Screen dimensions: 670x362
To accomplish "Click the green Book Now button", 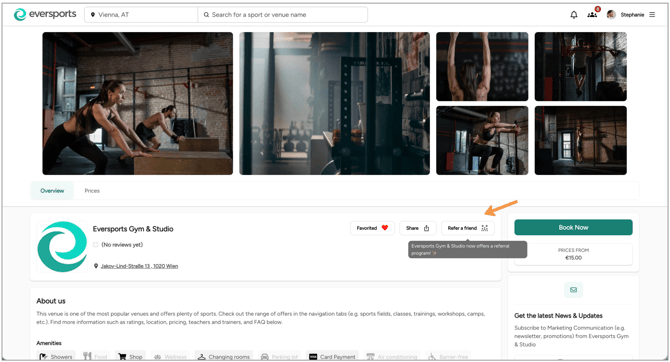I will pos(573,227).
